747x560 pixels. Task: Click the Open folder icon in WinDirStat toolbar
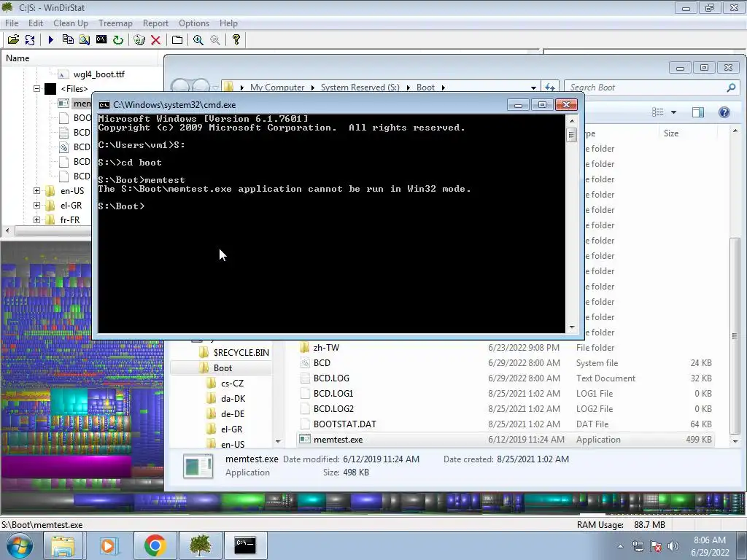click(x=13, y=40)
